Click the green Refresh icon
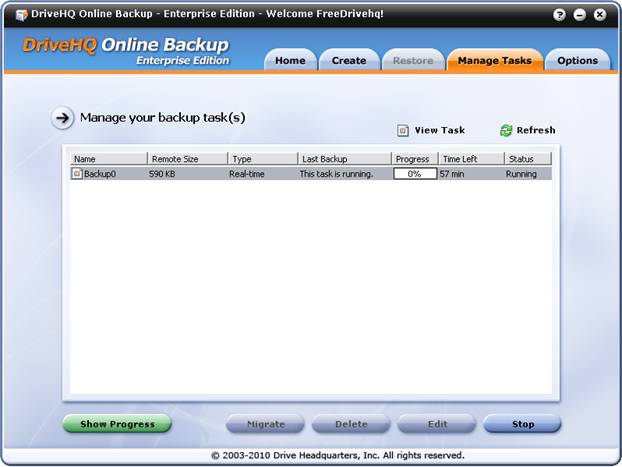 [506, 130]
